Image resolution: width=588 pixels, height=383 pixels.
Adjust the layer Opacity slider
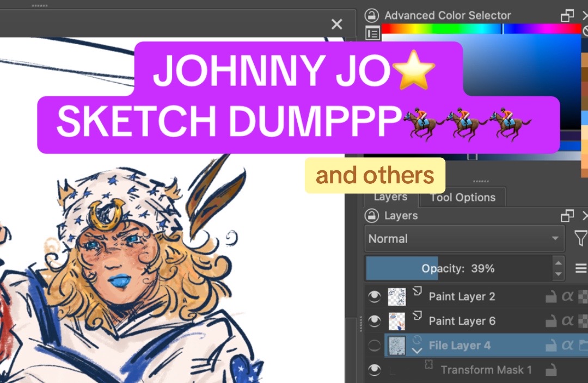458,268
